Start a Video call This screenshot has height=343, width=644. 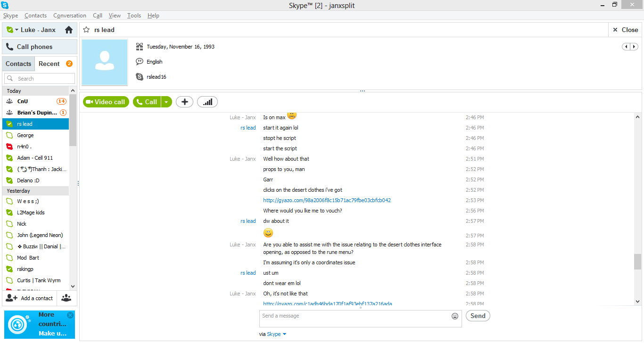coord(106,102)
